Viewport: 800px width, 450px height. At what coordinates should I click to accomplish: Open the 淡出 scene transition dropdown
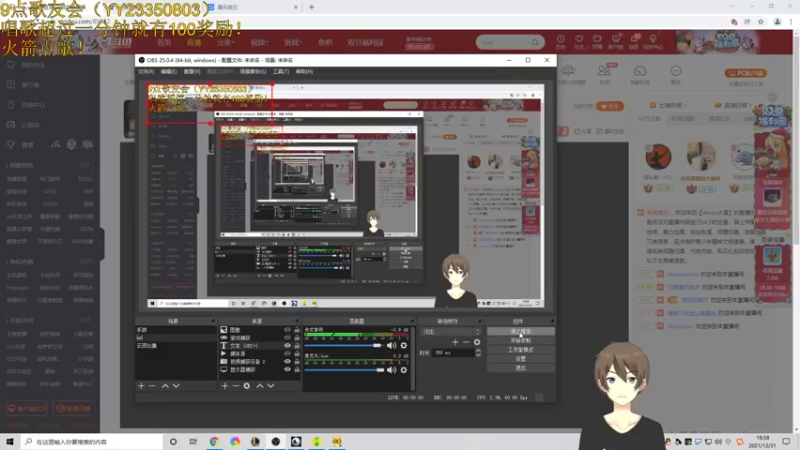click(451, 332)
